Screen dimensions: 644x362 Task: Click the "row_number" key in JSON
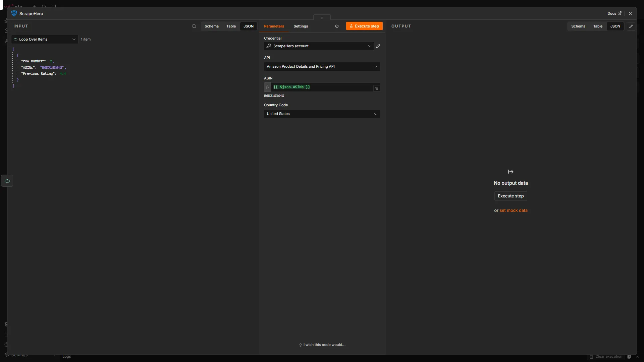[x=33, y=61]
